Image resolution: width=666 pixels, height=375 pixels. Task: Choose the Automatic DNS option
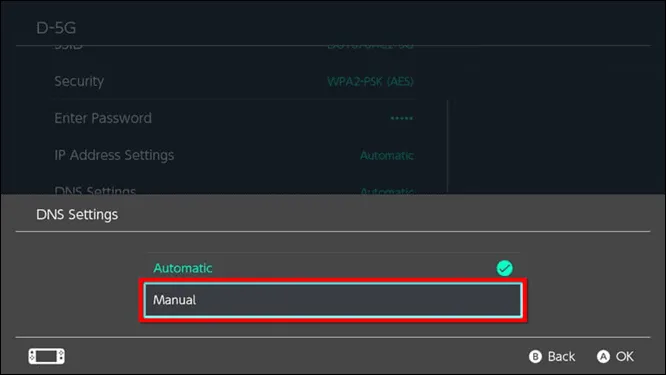[333, 268]
